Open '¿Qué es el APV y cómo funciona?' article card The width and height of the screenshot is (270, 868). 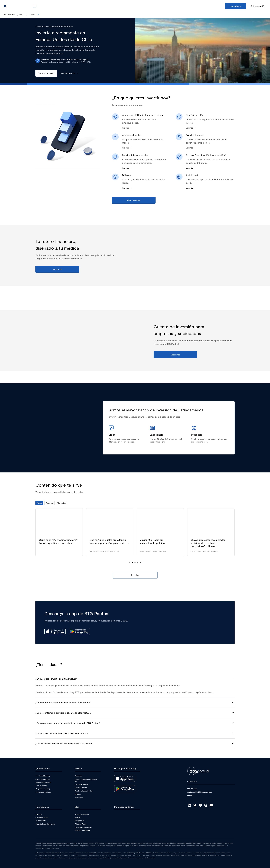point(59,532)
